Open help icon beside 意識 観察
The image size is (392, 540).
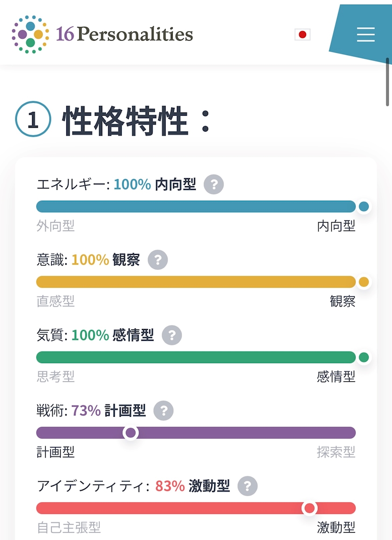(158, 259)
